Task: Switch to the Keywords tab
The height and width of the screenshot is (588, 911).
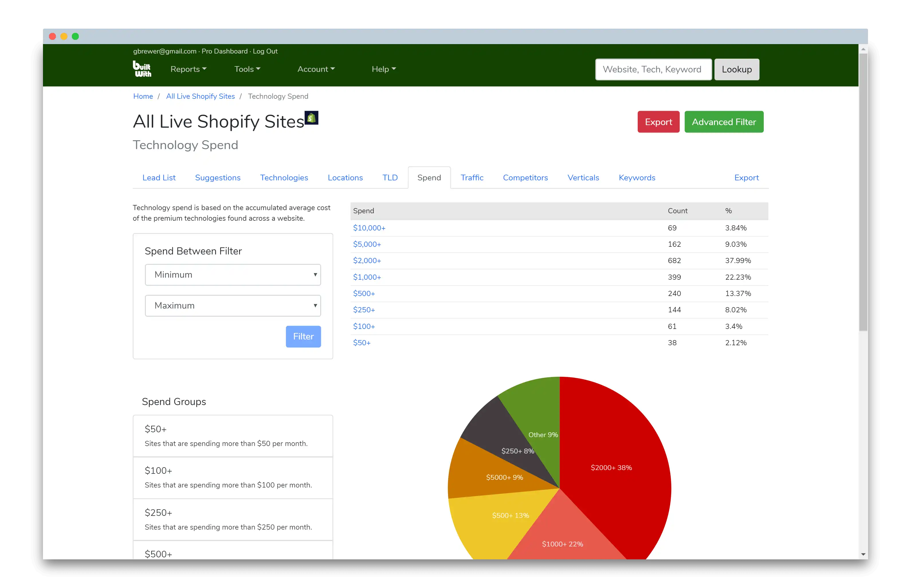Action: pyautogui.click(x=637, y=177)
